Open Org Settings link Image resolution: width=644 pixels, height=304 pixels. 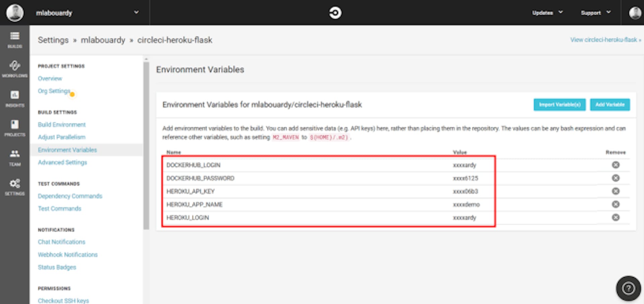coord(54,91)
